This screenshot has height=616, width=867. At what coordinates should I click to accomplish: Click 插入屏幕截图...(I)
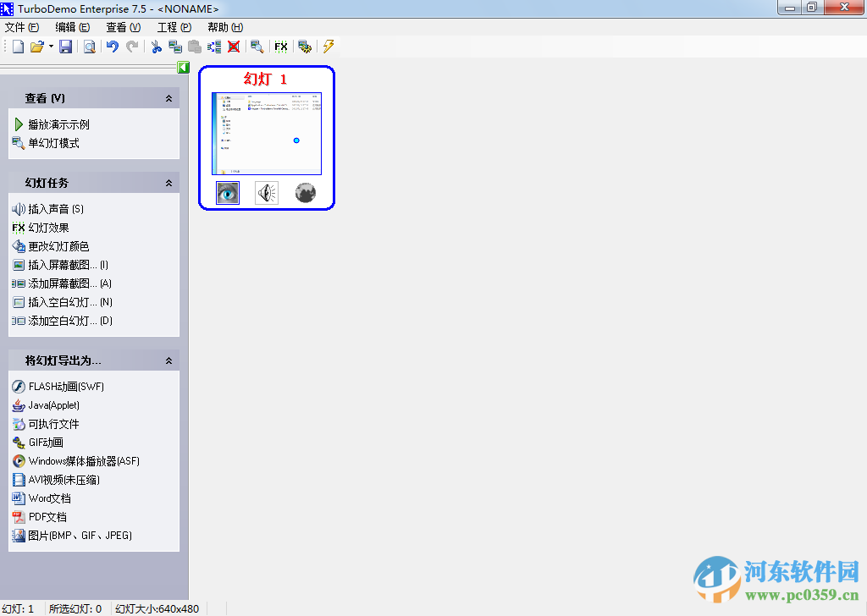(x=61, y=265)
